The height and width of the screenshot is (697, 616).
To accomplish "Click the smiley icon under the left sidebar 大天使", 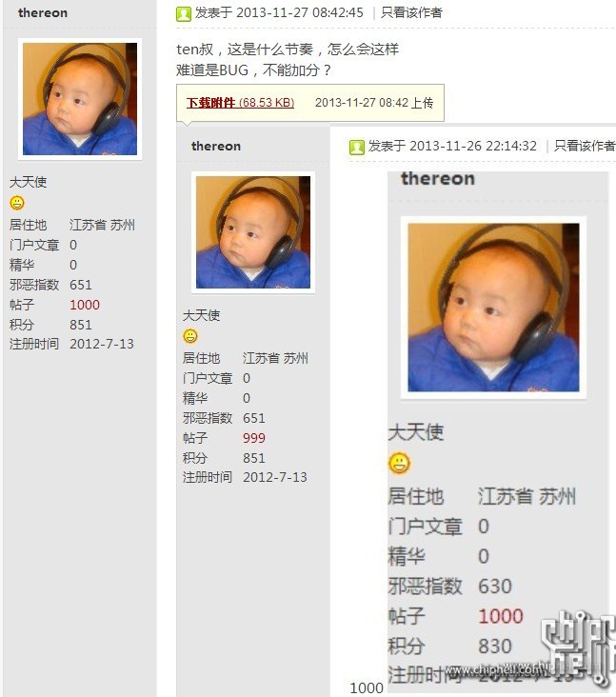I will [x=17, y=203].
